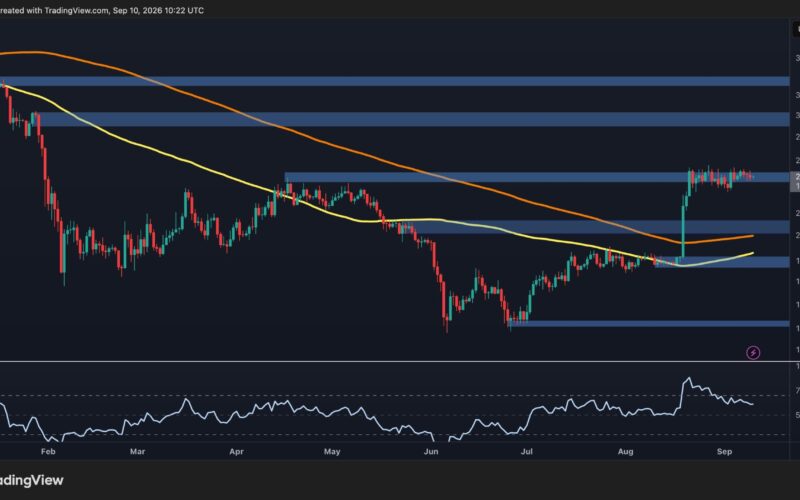Click the gray current price label on price axis
The width and height of the screenshot is (800, 500).
pyautogui.click(x=795, y=182)
